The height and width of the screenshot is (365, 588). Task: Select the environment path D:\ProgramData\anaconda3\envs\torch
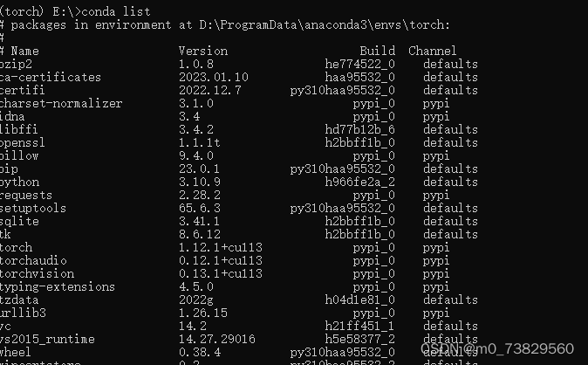[323, 24]
